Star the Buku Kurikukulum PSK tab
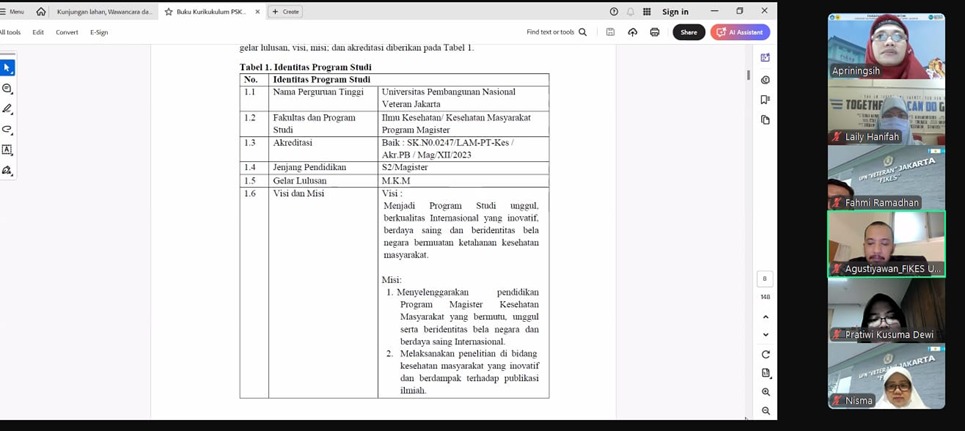The height and width of the screenshot is (431, 965). [169, 12]
